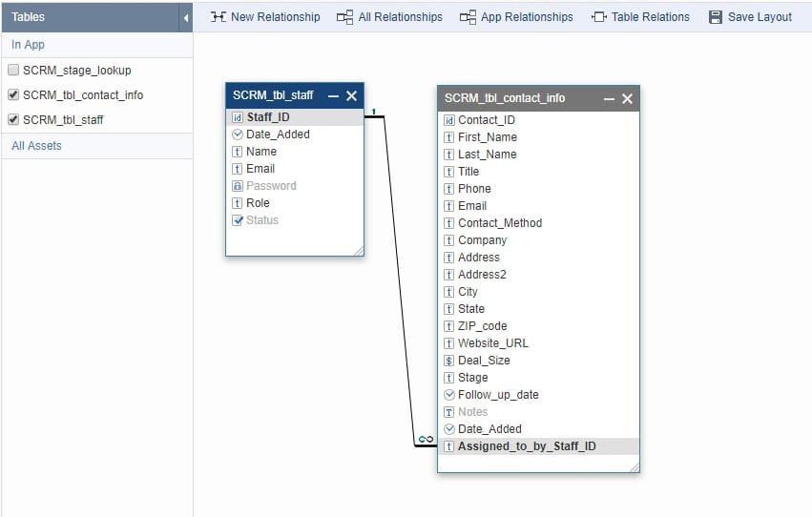Click the App Relationships icon
812x517 pixels.
(468, 17)
